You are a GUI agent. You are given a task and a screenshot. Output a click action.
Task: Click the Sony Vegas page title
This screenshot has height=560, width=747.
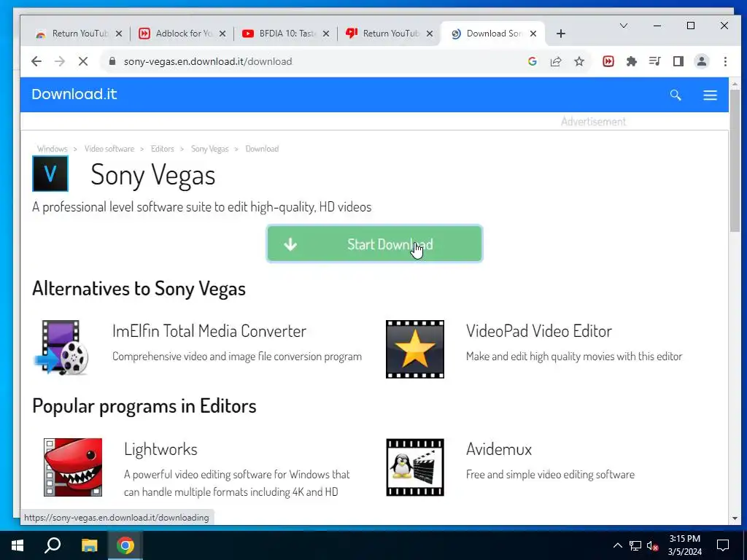click(153, 175)
